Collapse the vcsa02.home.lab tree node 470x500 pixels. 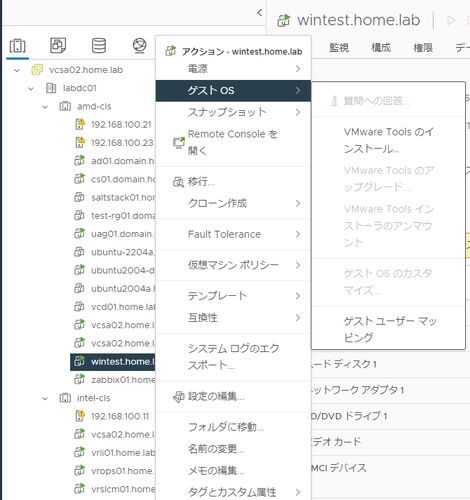coord(17,70)
